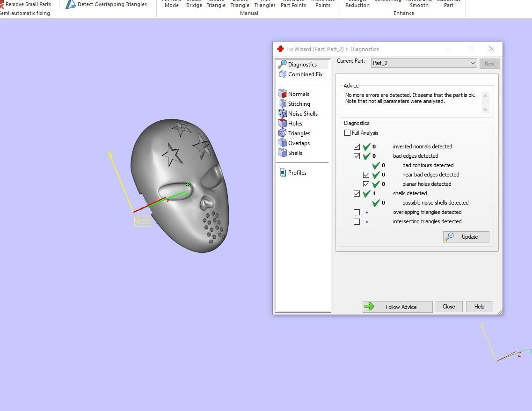Click the Smoothing tool in Enhance

pos(388,1)
